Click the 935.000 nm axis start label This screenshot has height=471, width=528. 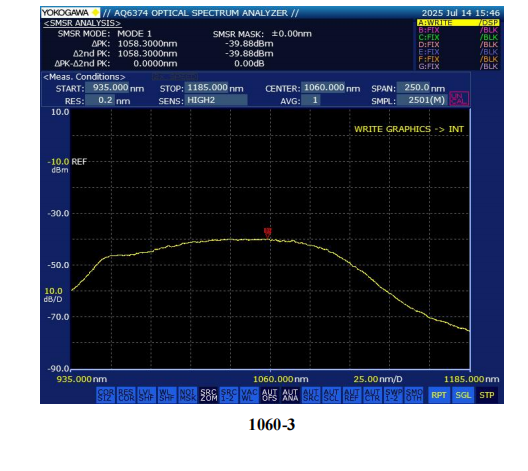point(82,379)
